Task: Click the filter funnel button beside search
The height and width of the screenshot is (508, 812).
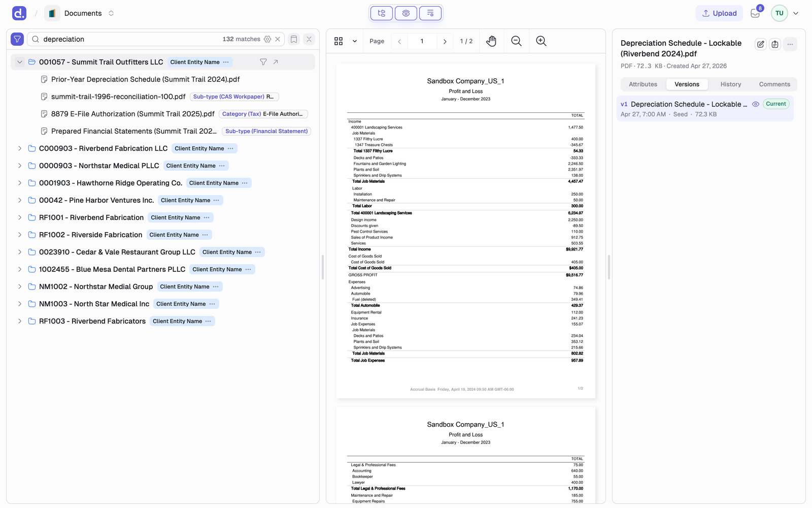Action: 17,39
